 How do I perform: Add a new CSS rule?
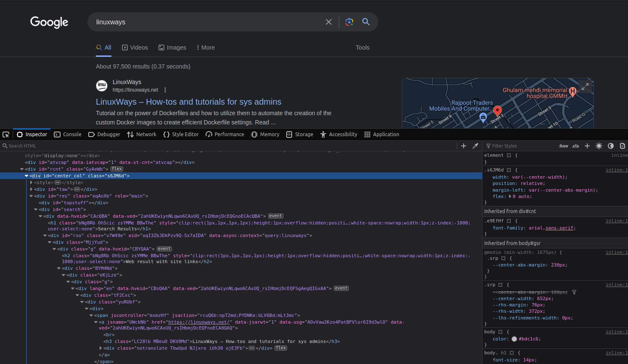(x=587, y=146)
